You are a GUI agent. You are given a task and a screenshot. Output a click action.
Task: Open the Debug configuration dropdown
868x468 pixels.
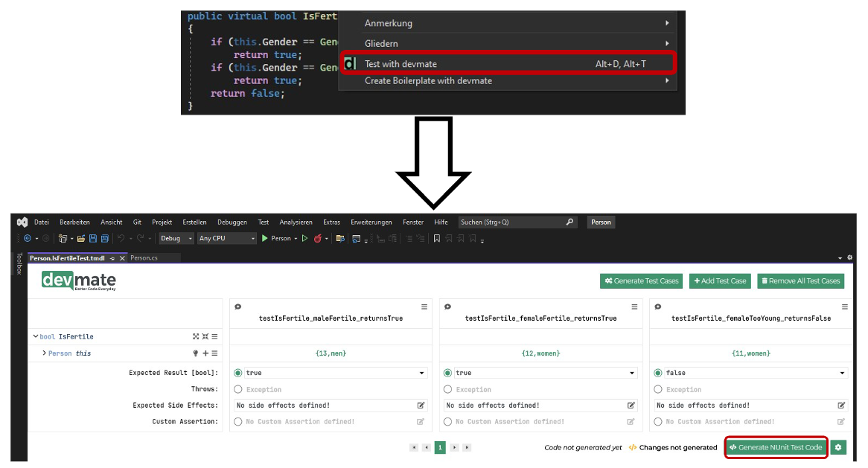click(x=176, y=238)
